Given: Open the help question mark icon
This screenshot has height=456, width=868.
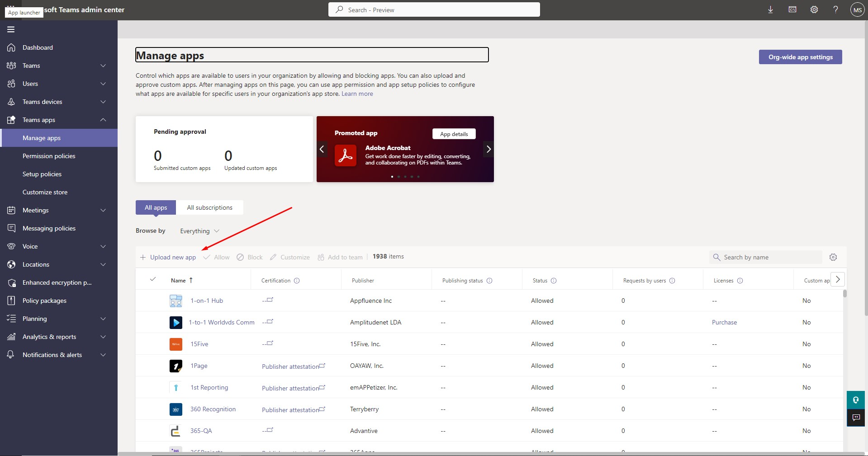Looking at the screenshot, I should coord(835,9).
